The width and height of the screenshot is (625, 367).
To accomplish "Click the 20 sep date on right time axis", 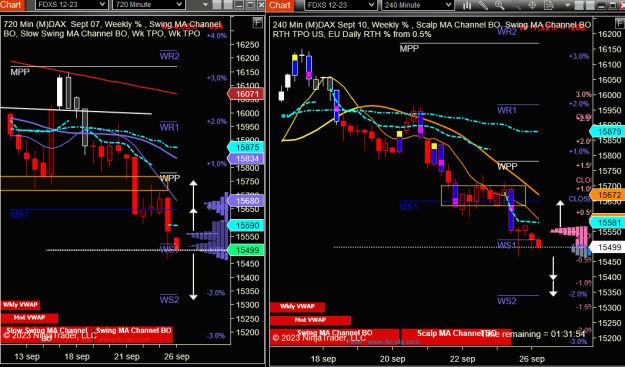I will pyautogui.click(x=393, y=359).
